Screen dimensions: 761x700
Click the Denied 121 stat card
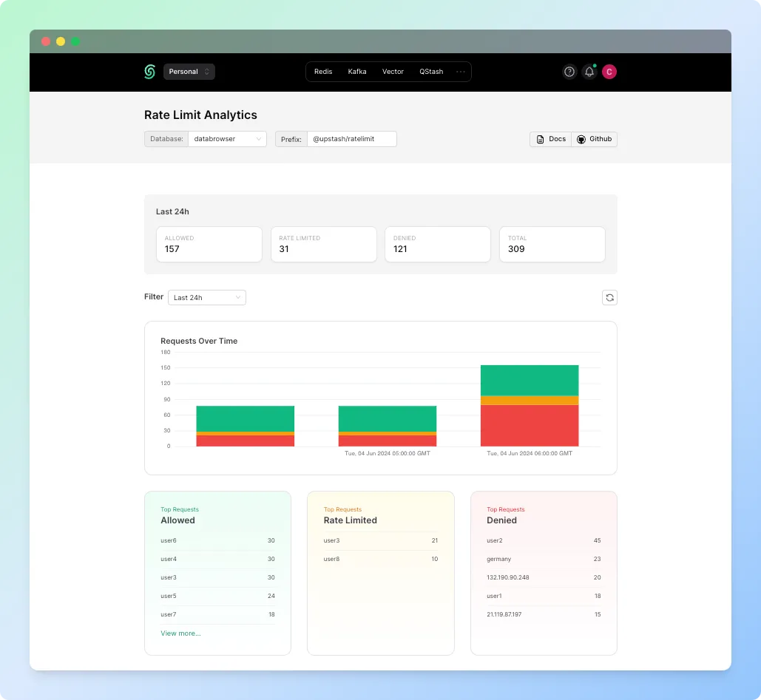click(438, 244)
